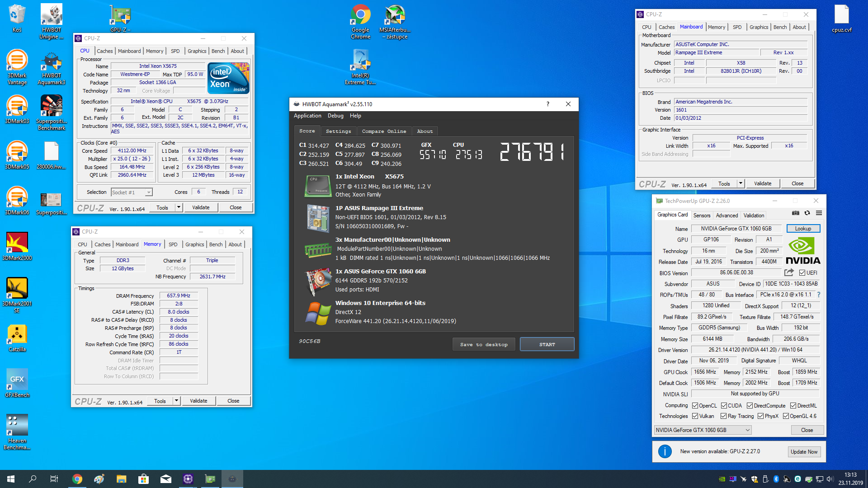Click the GPU-Z BIOS Version field

click(736, 272)
